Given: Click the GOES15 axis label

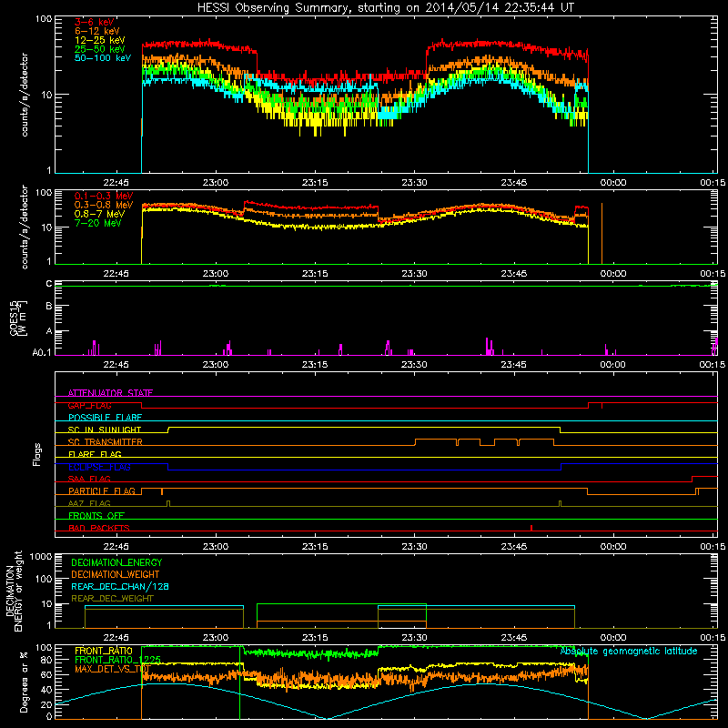Looking at the screenshot, I should coord(18,318).
